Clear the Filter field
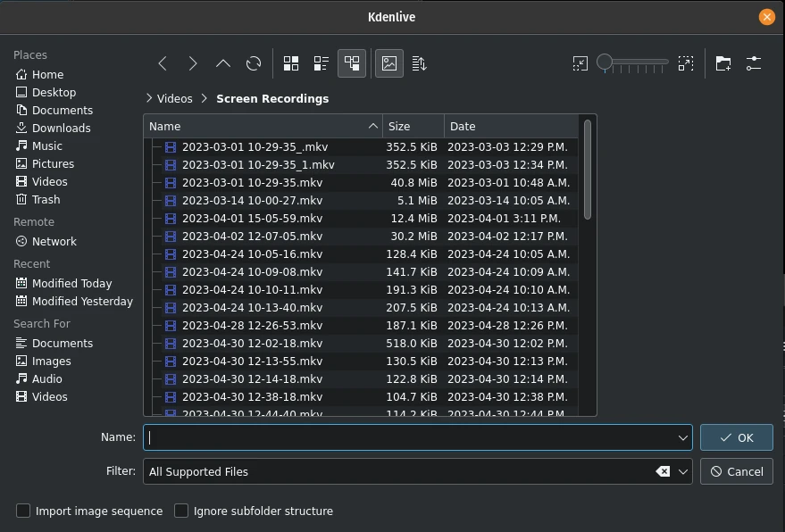Image resolution: width=785 pixels, height=532 pixels. (663, 471)
